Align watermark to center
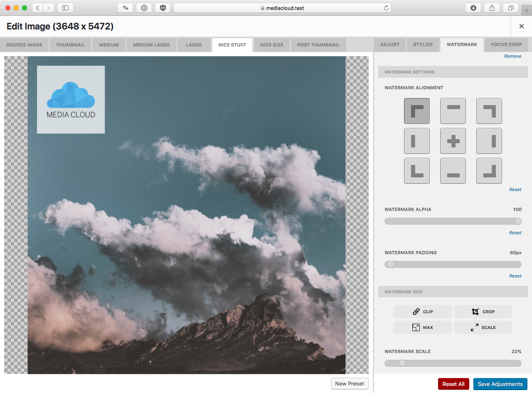Screen dimensions: 532x393 click(x=453, y=141)
